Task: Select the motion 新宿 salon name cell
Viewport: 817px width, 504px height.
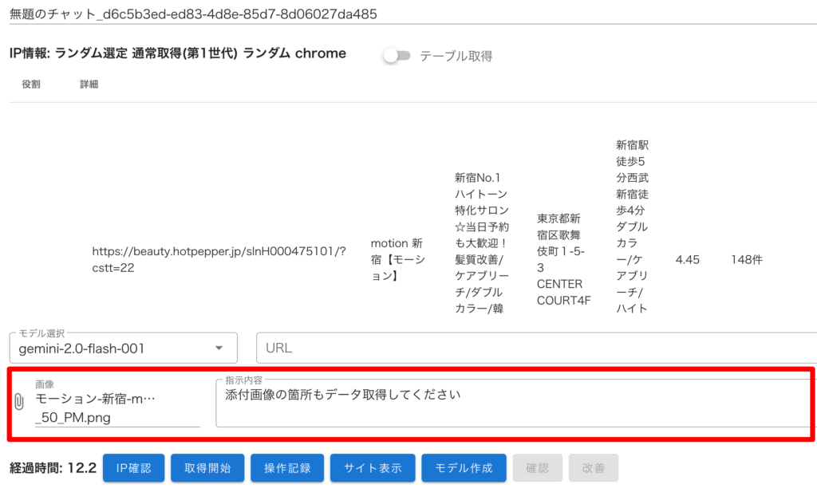Action: 398,259
